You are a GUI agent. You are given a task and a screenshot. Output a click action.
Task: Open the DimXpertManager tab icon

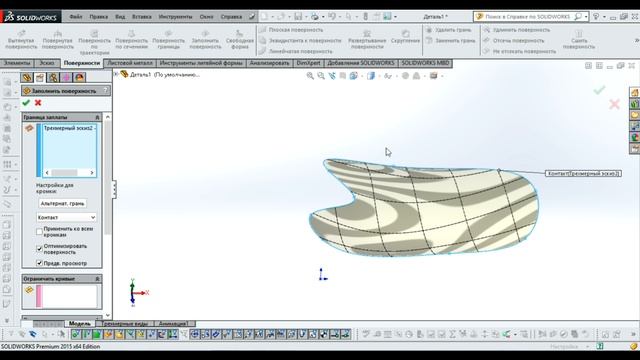coord(66,78)
